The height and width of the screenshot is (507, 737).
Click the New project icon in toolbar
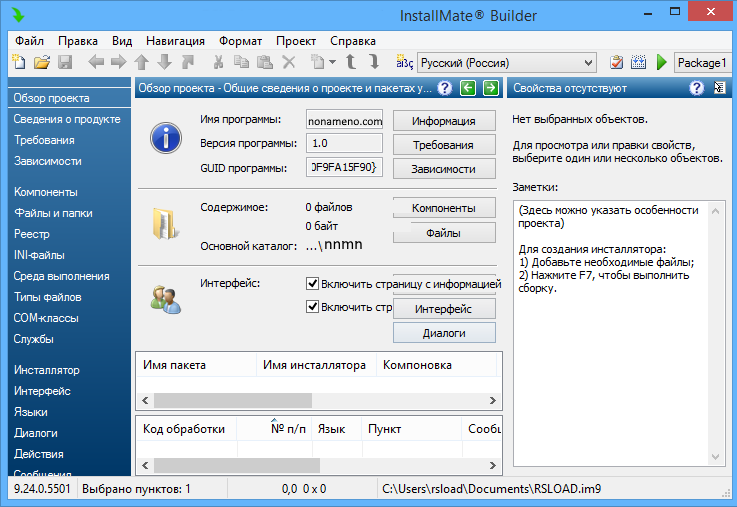click(x=18, y=62)
